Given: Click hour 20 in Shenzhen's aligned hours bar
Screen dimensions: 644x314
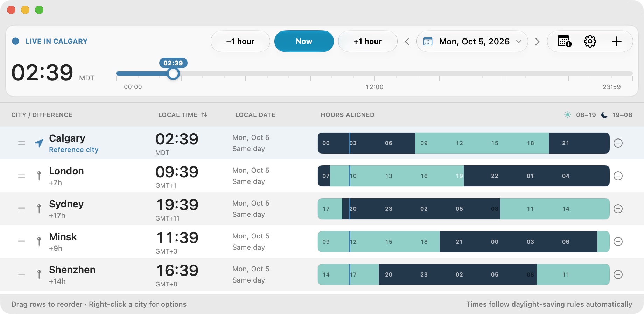Looking at the screenshot, I should [x=388, y=274].
